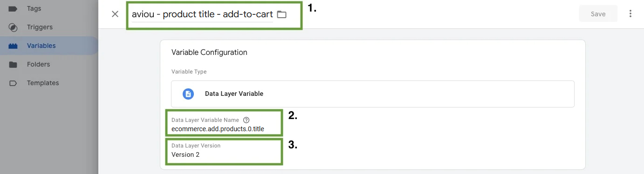Close the variable editor panel
Image resolution: width=644 pixels, height=174 pixels.
[115, 14]
